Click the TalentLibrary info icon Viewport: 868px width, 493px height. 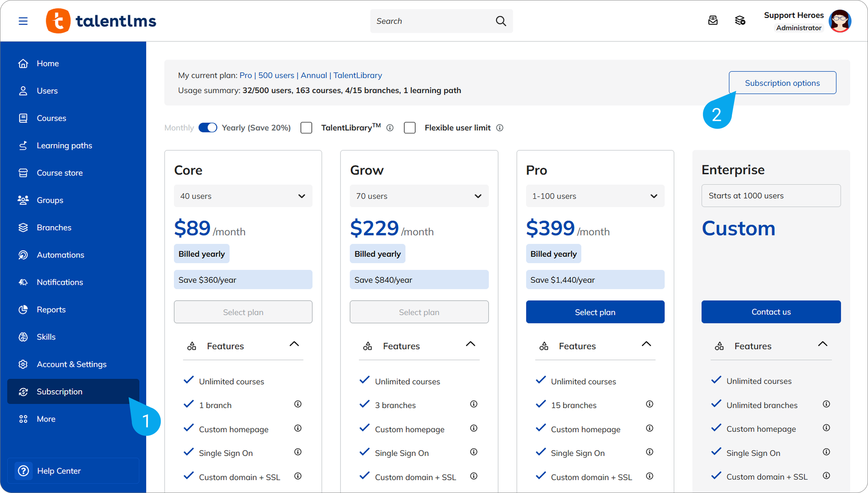pos(390,128)
